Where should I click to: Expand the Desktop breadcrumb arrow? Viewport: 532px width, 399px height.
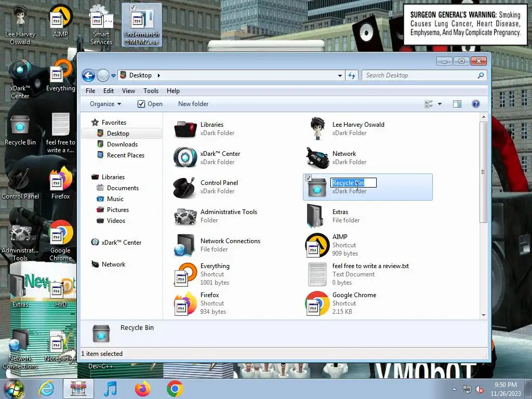point(159,75)
